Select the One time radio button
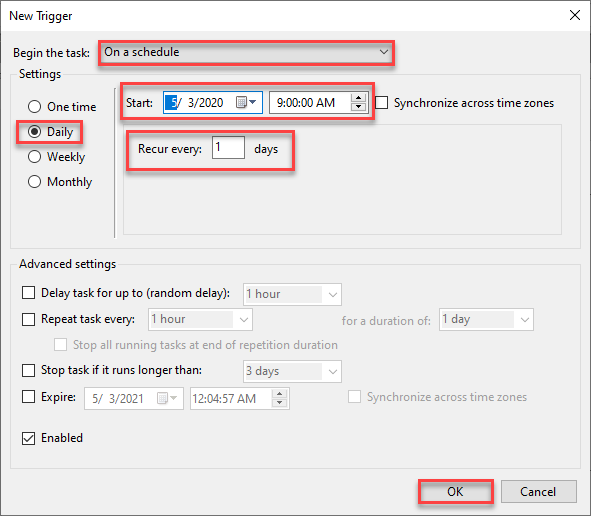591x516 pixels. tap(34, 107)
